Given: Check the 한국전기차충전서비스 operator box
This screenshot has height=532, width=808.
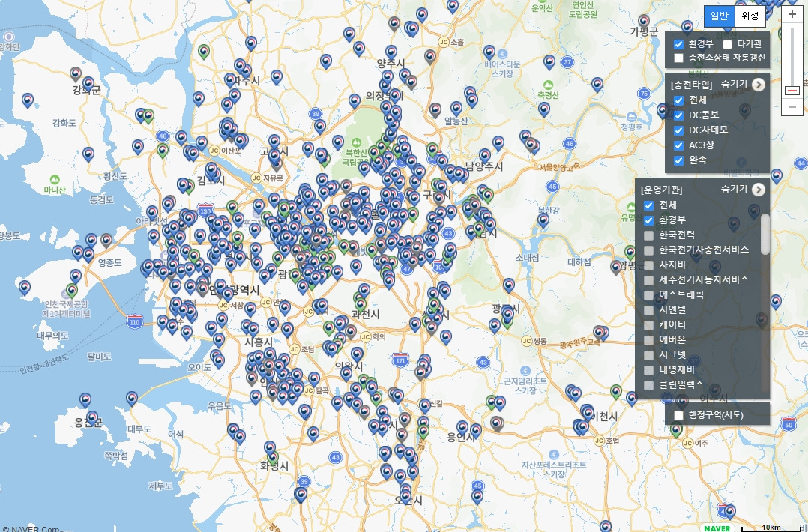Looking at the screenshot, I should pos(649,250).
